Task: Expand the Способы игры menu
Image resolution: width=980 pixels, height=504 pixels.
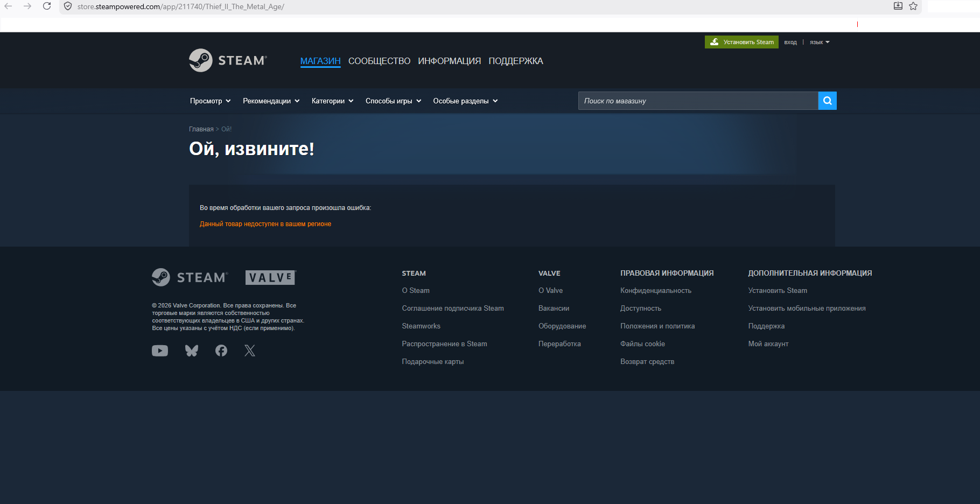Action: (x=394, y=101)
